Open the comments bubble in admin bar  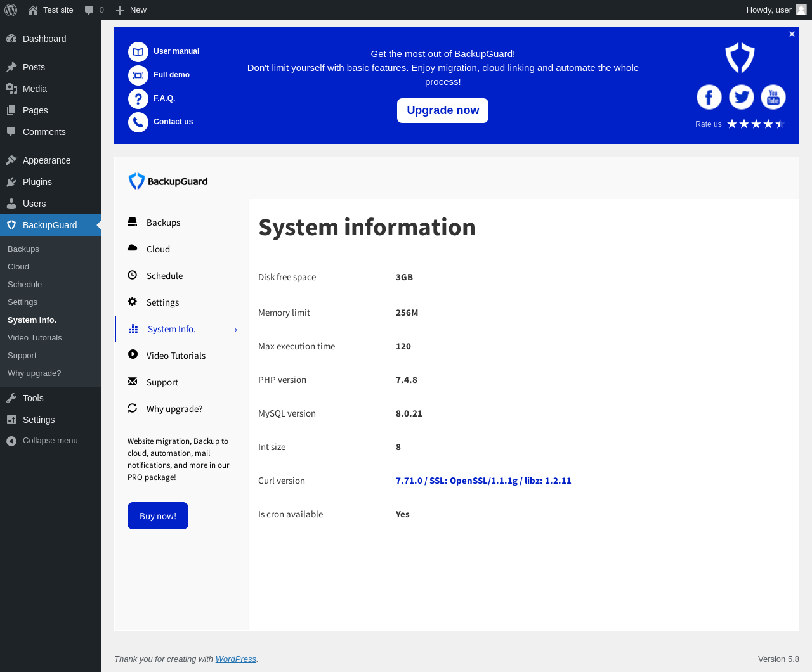pyautogui.click(x=89, y=10)
